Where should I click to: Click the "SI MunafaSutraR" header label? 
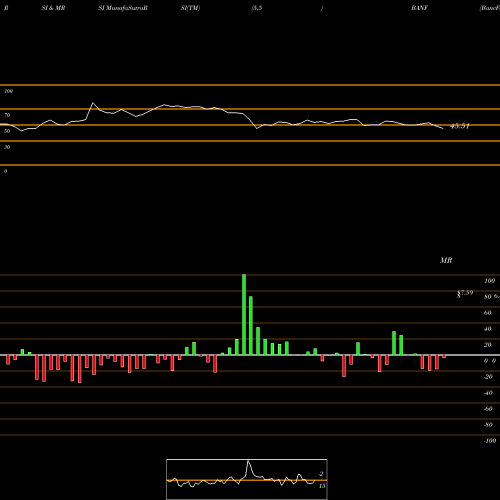[123, 8]
